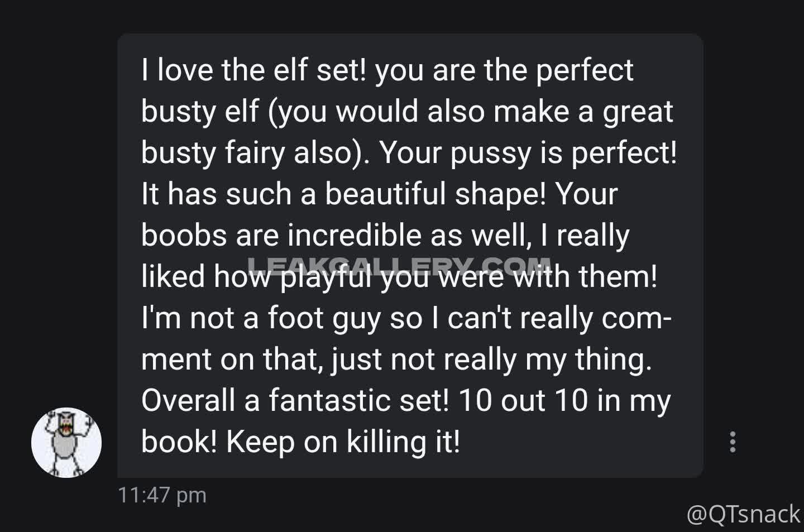Screen dimensions: 804x532
Task: Click the LEAKGALLERY.COM watermark text
Action: (399, 264)
